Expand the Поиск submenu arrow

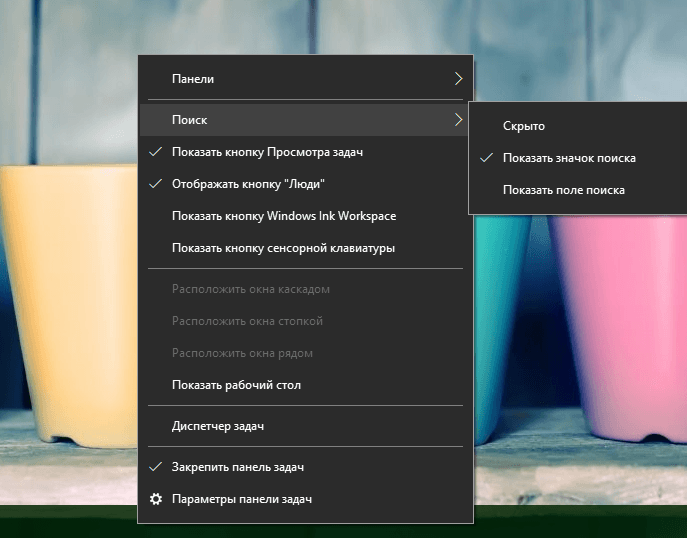(458, 120)
